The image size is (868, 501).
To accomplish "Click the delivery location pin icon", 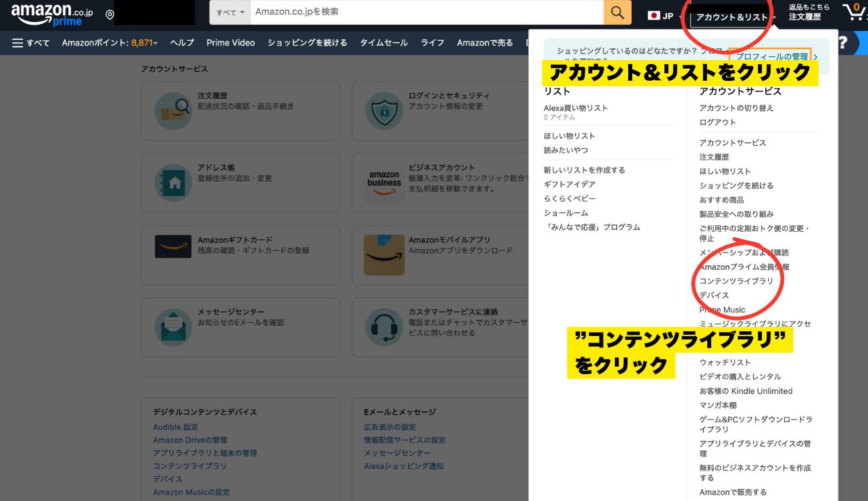I will click(110, 15).
